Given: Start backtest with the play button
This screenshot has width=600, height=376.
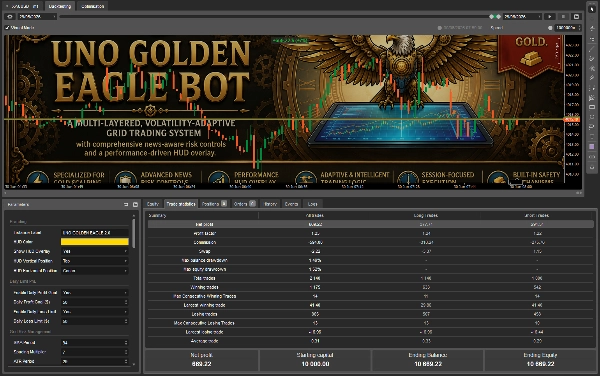Looking at the screenshot, I should coord(550,16).
